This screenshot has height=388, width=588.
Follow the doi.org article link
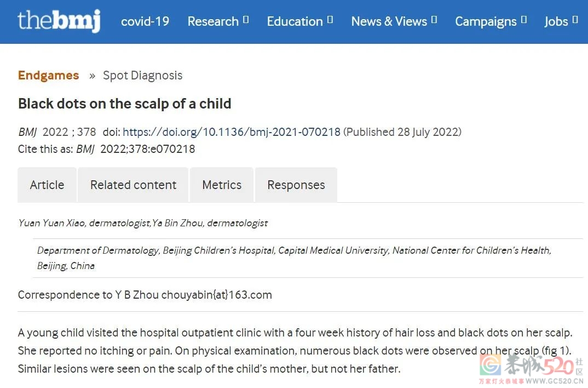pyautogui.click(x=232, y=132)
